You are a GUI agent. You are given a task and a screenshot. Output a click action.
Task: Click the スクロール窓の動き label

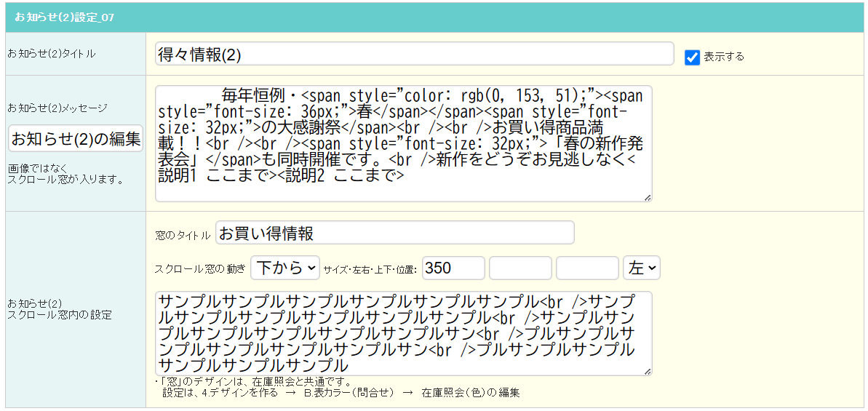200,269
